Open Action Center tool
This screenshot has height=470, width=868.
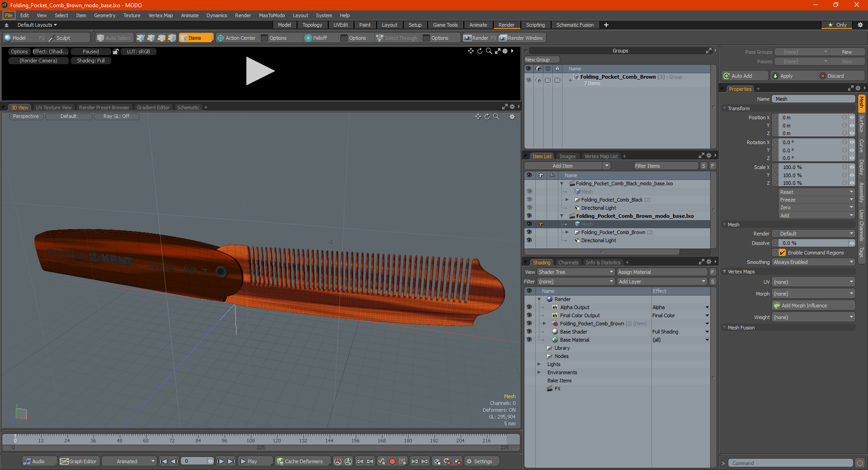coord(236,38)
